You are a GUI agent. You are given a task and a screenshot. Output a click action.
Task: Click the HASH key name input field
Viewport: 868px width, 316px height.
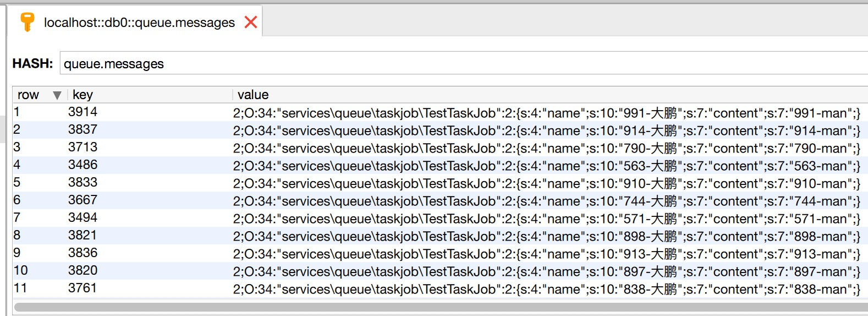point(464,63)
